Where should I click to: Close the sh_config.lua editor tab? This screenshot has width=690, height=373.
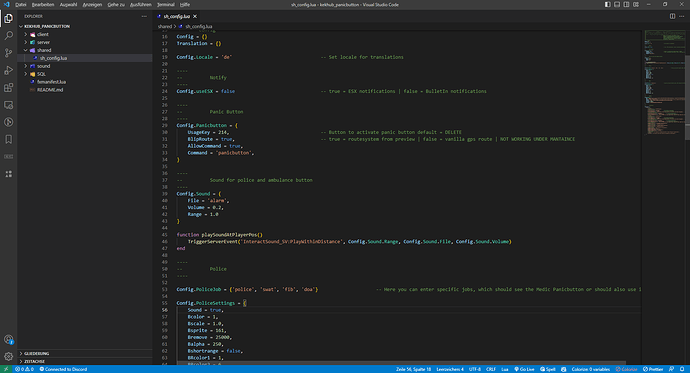click(195, 16)
